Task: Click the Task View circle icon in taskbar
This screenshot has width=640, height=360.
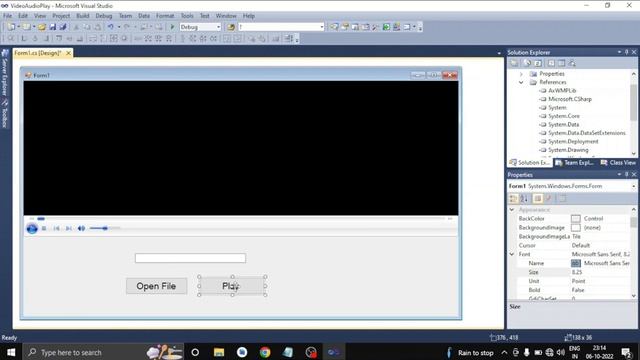Action: click(195, 352)
